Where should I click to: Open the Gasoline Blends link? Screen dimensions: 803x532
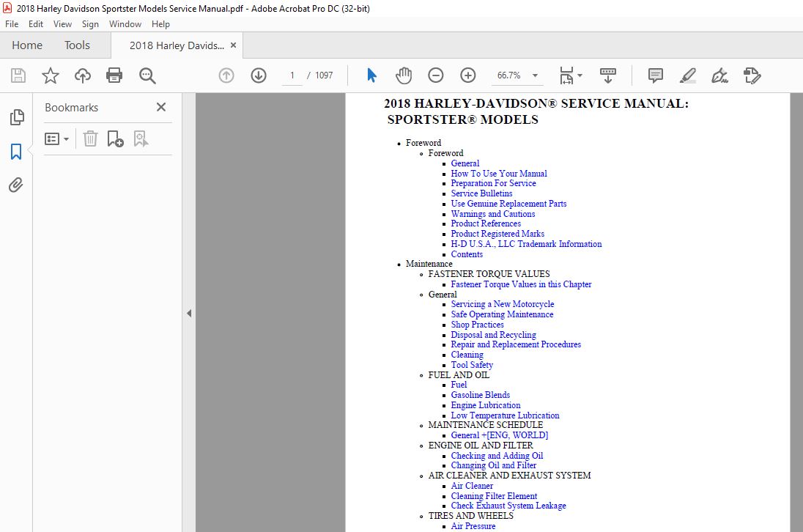pos(481,395)
